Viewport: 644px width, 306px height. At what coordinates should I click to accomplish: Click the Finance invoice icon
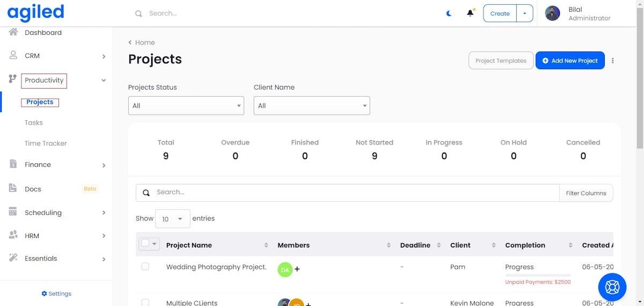pos(13,164)
